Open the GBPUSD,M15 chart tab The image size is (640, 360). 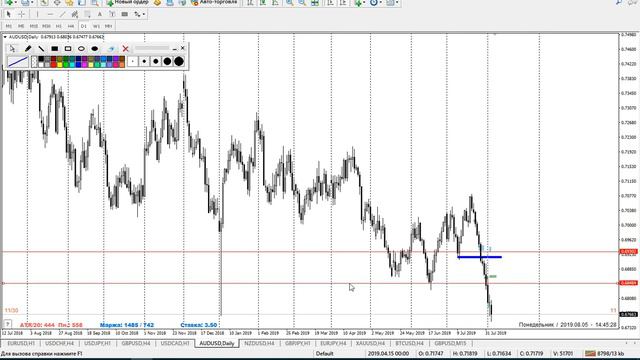(x=450, y=343)
